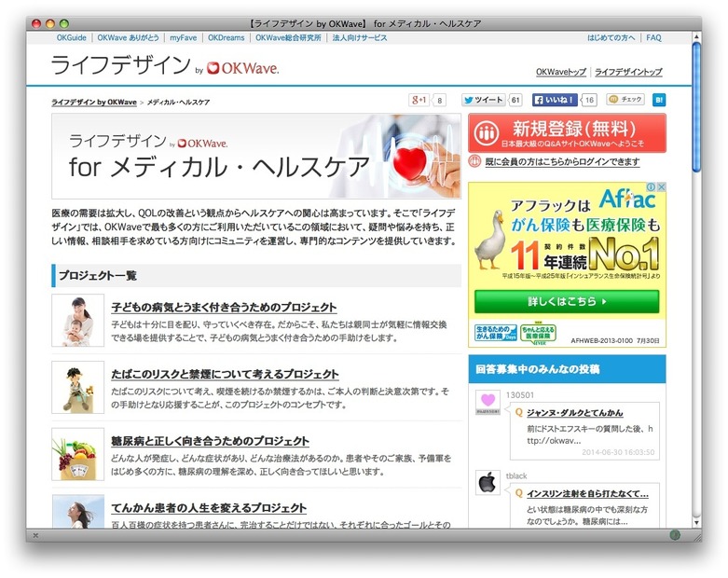Click the Aflac duck image in the ad
The width and height of the screenshot is (728, 578).
tap(490, 240)
